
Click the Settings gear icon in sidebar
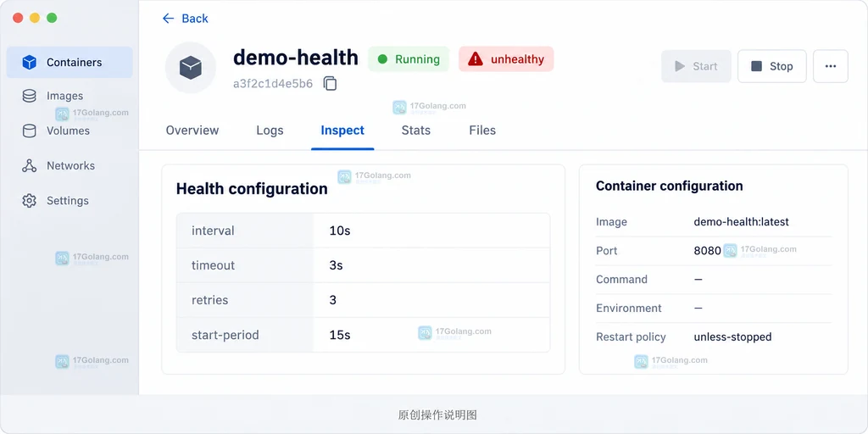[30, 200]
